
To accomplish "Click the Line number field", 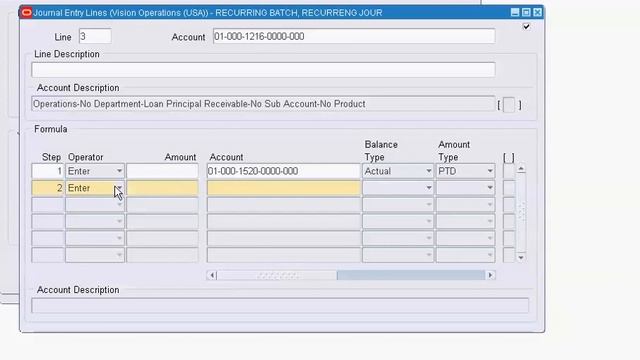I will [x=95, y=36].
